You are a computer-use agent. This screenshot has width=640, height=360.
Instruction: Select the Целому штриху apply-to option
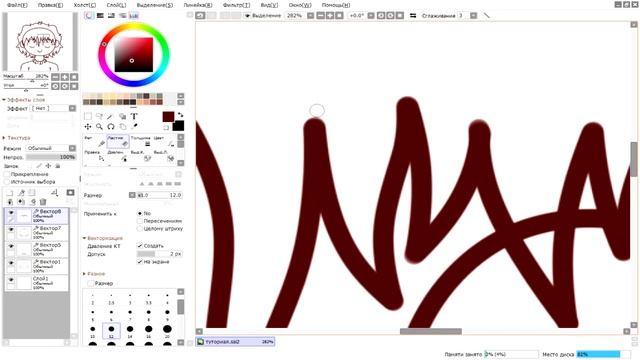click(x=140, y=229)
